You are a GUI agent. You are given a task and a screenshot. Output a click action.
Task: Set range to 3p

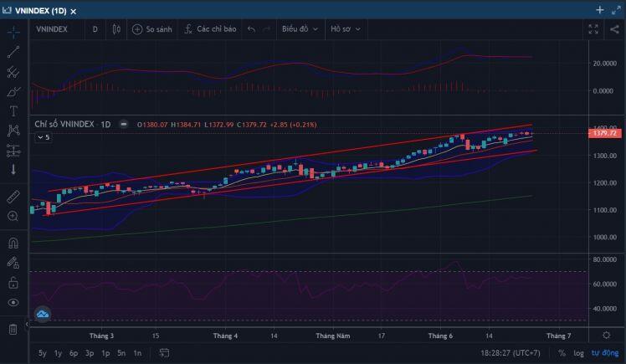(x=90, y=353)
